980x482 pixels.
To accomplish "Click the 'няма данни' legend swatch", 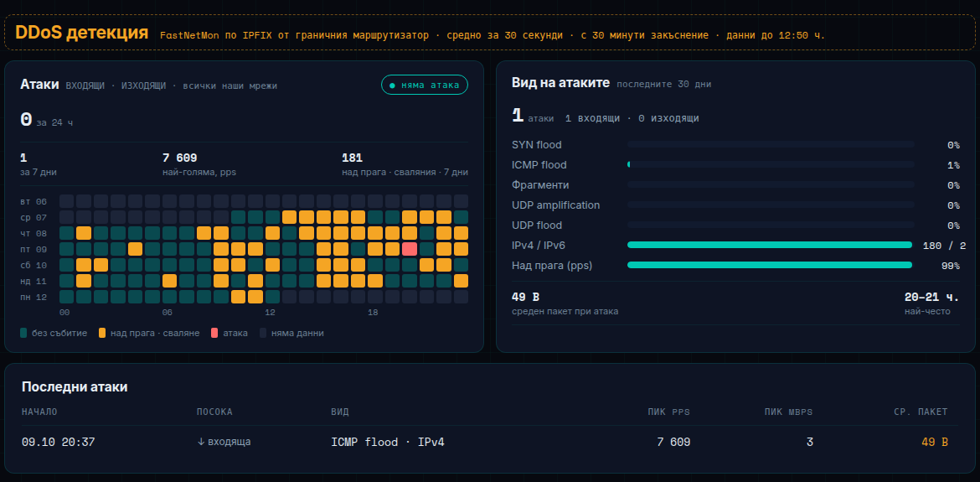I will click(x=264, y=334).
